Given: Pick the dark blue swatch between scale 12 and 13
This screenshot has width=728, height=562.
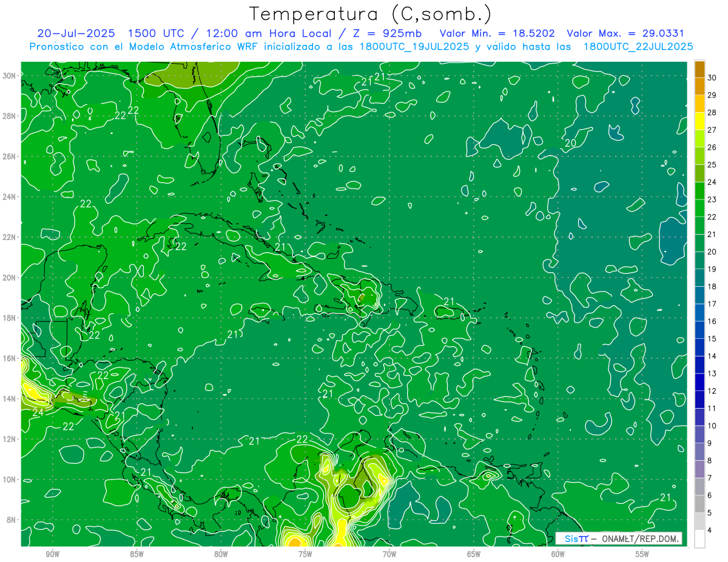Looking at the screenshot, I should (700, 382).
